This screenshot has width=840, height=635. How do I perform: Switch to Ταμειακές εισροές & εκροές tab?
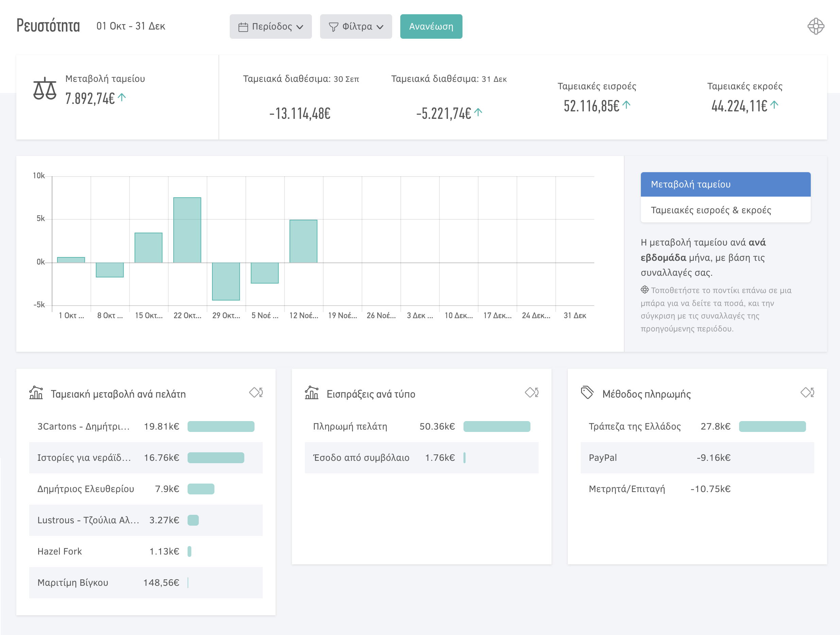click(x=725, y=210)
